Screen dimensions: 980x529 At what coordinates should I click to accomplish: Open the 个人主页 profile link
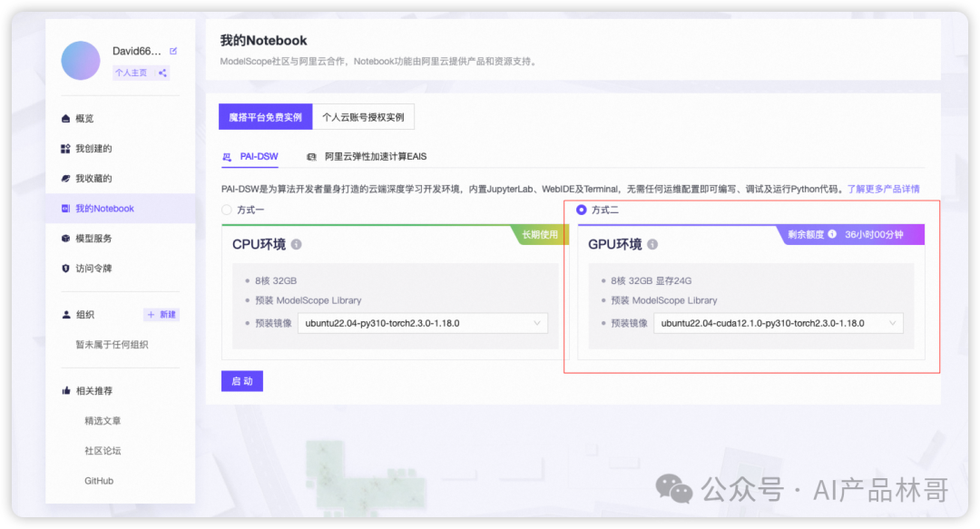(131, 73)
